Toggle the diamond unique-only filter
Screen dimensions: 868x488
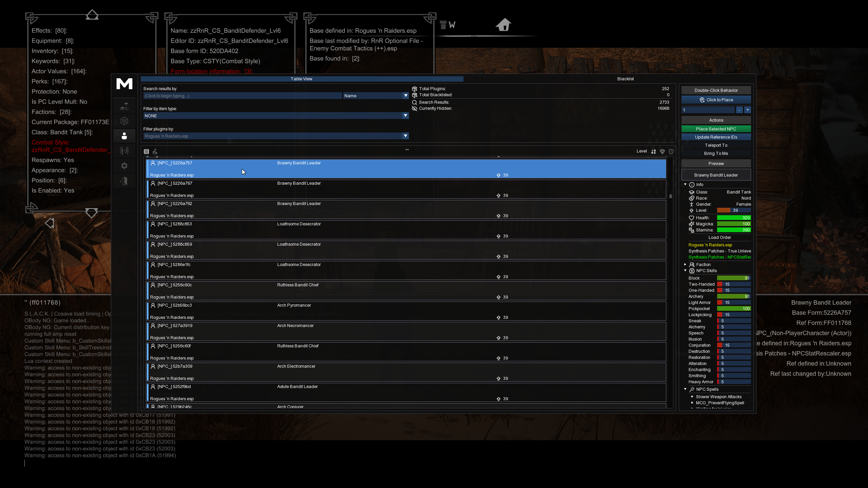662,151
